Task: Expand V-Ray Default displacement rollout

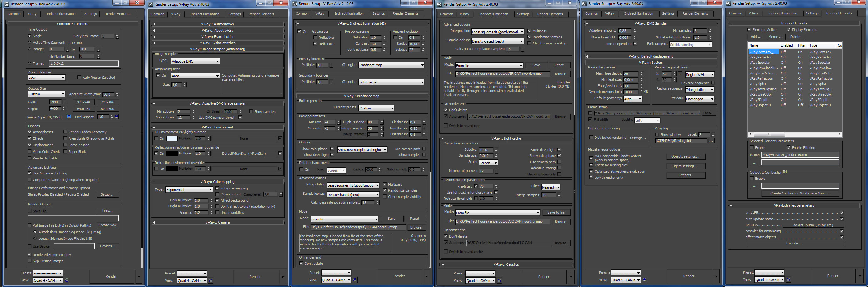Action: [x=651, y=56]
